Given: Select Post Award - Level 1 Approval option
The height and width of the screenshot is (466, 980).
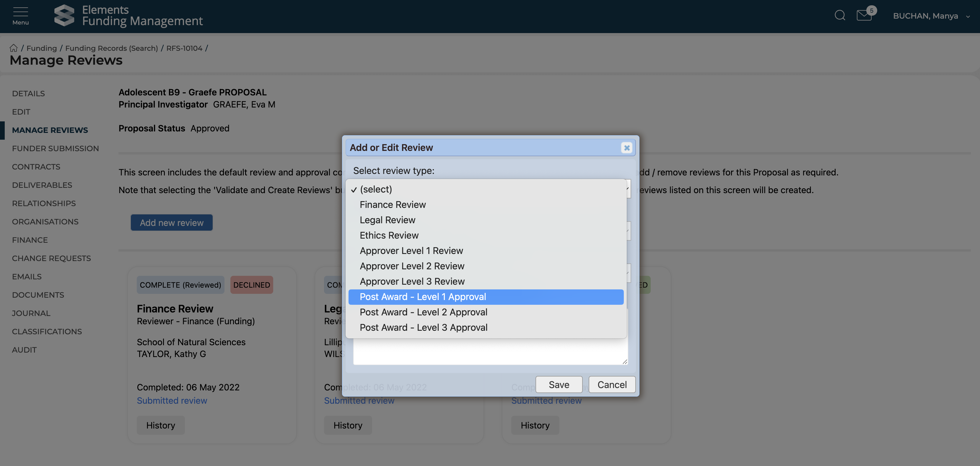Looking at the screenshot, I should pyautogui.click(x=423, y=297).
